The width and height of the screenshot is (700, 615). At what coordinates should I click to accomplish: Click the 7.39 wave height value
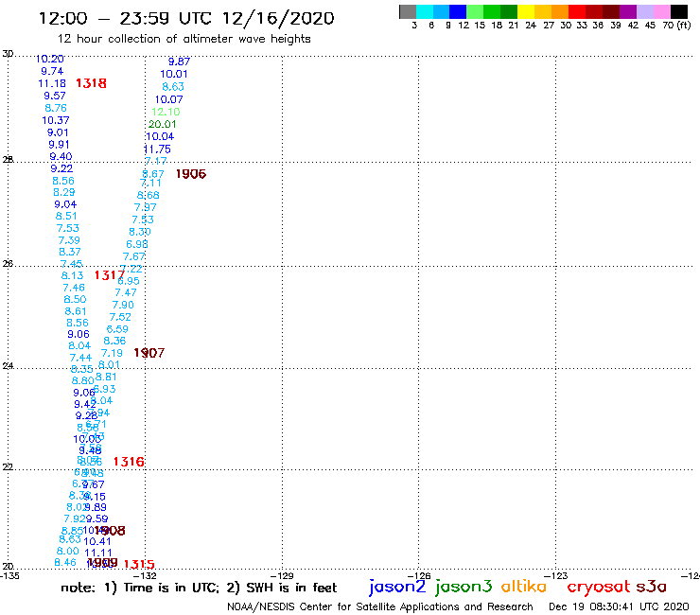click(x=69, y=240)
